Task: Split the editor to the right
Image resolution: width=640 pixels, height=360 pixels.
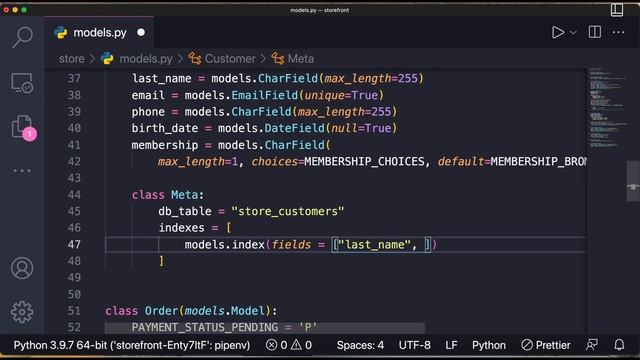Action: 595,32
